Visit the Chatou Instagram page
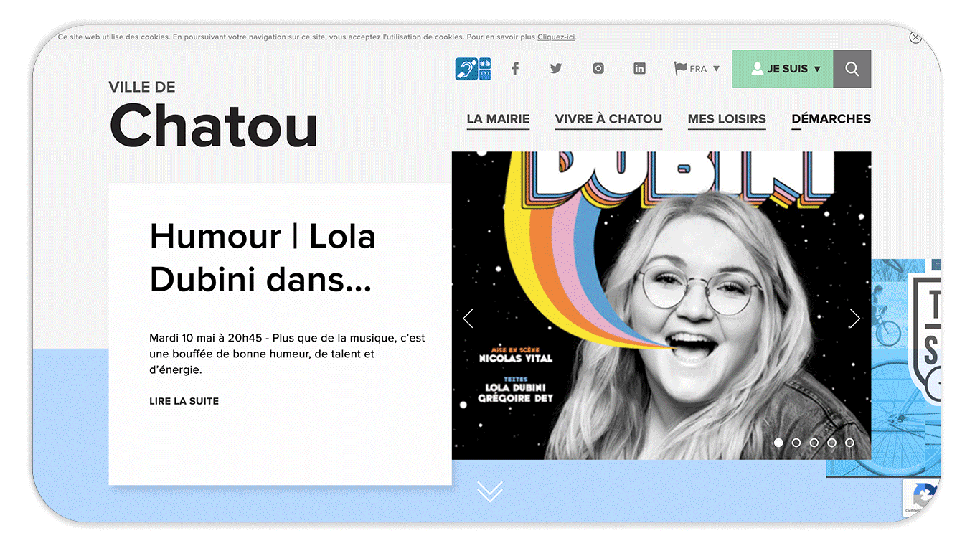Image resolution: width=980 pixels, height=551 pixels. point(598,69)
